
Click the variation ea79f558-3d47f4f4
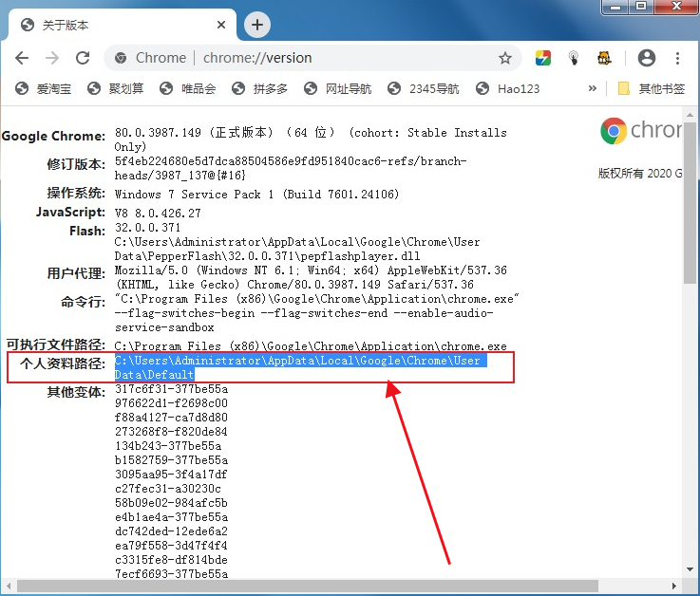171,546
